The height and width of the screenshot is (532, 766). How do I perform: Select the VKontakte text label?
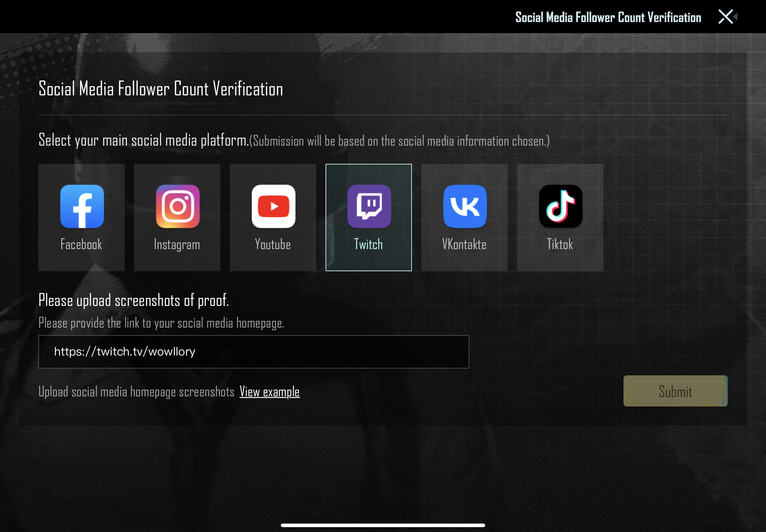point(464,244)
